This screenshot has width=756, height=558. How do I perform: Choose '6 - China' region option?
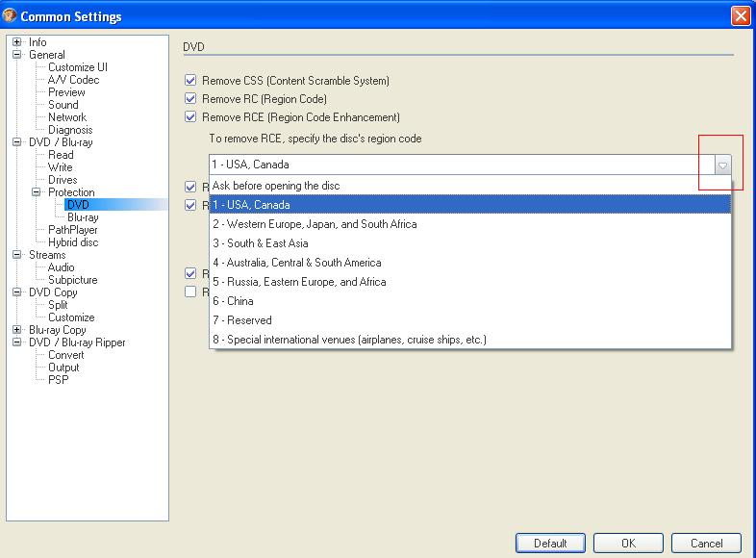233,301
